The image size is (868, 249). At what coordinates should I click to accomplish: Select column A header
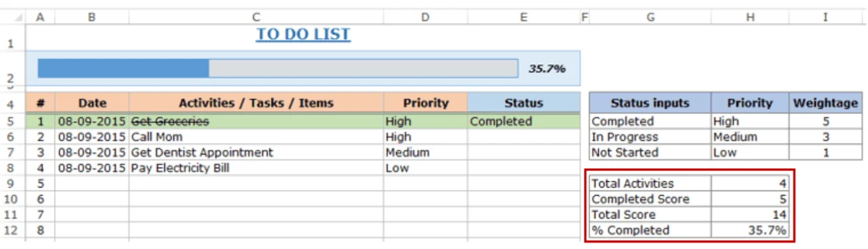coord(40,18)
